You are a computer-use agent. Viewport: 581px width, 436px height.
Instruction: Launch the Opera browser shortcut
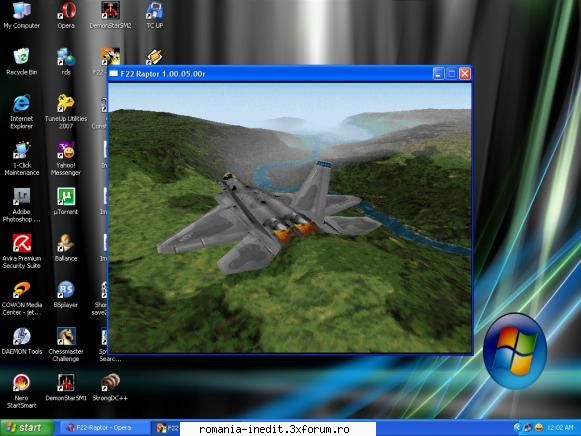(x=66, y=15)
